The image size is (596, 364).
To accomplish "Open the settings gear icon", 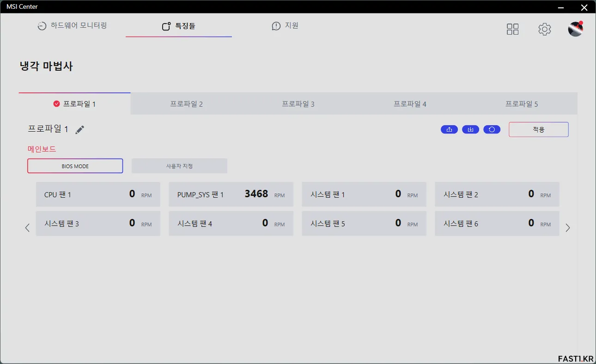I will (x=545, y=29).
